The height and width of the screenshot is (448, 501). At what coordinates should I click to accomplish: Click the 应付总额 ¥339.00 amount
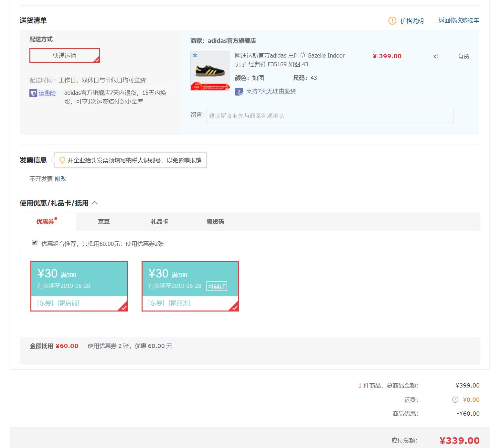click(x=459, y=441)
